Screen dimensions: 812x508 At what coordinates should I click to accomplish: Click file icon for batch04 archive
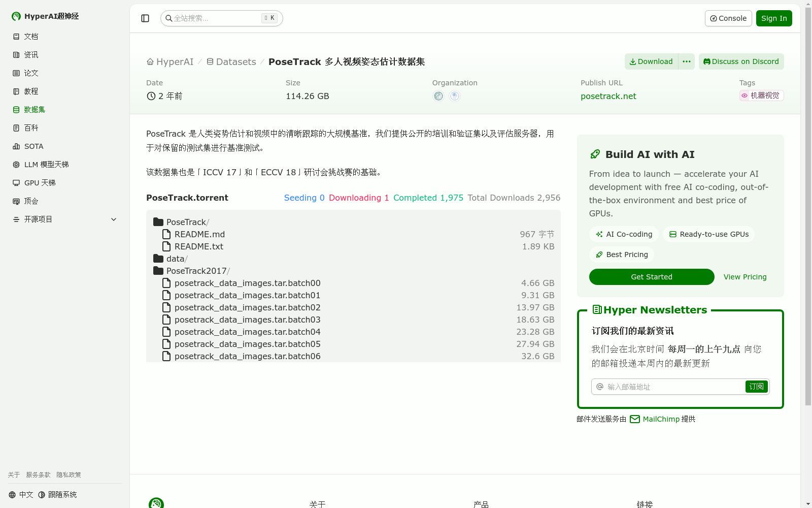166,332
